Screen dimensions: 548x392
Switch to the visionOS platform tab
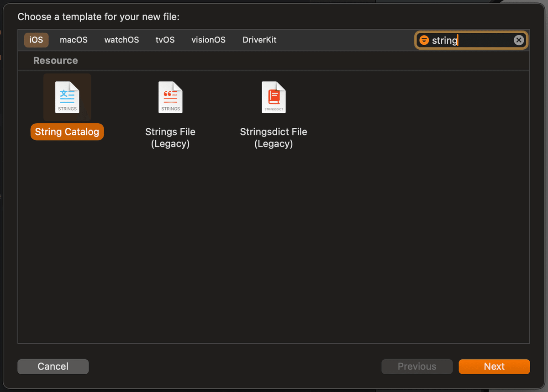tap(208, 40)
